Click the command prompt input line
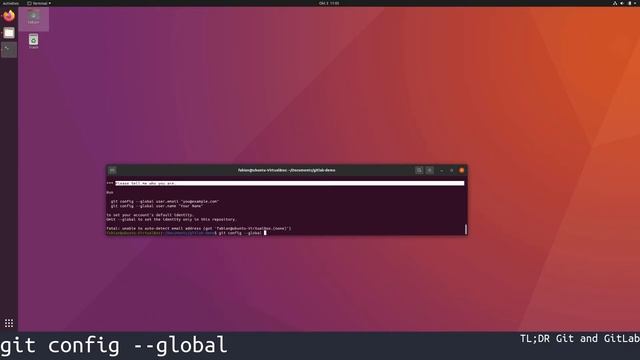Viewport: 640px width, 360px height. pyautogui.click(x=187, y=233)
